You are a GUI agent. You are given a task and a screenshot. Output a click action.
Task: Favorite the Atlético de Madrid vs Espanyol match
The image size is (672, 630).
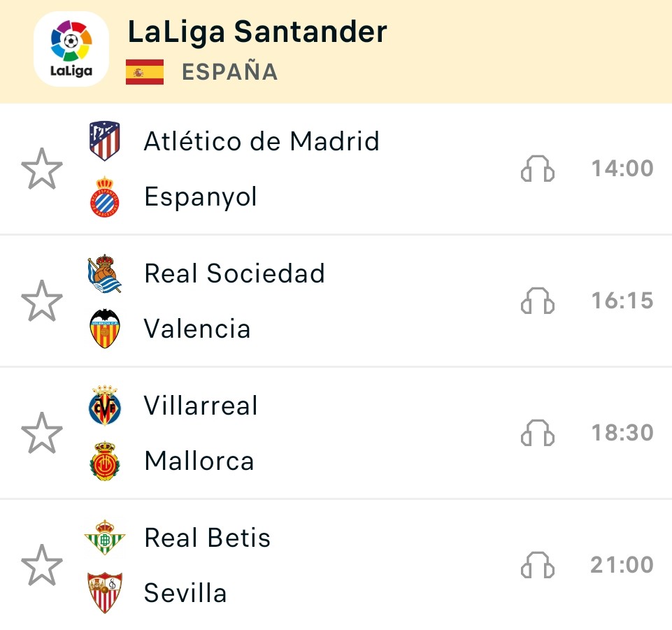[x=42, y=169]
